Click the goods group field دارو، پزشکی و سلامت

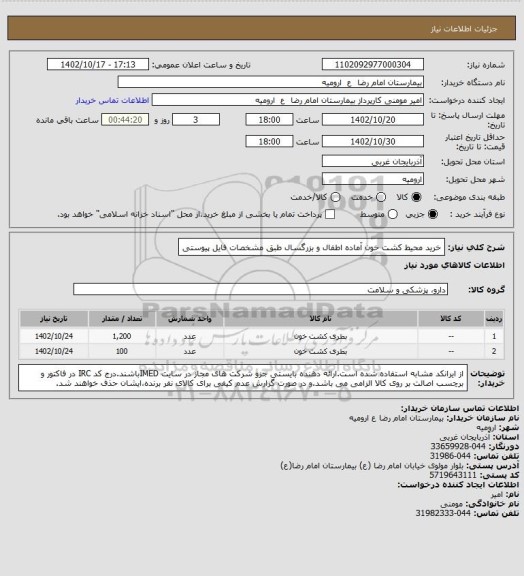pyautogui.click(x=260, y=289)
